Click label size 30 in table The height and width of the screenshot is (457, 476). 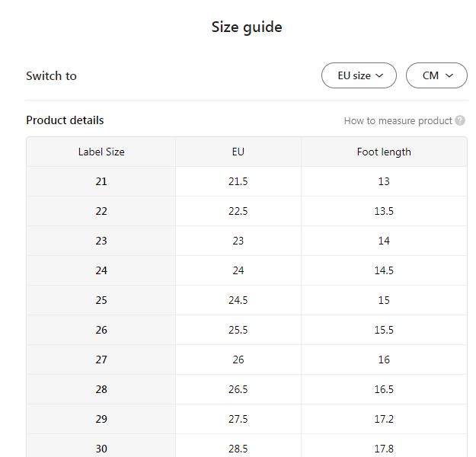(101, 448)
